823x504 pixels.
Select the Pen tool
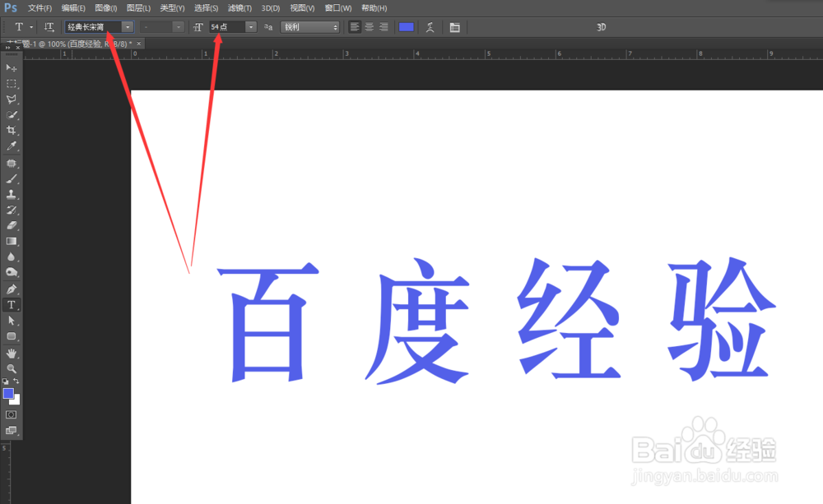(x=11, y=289)
